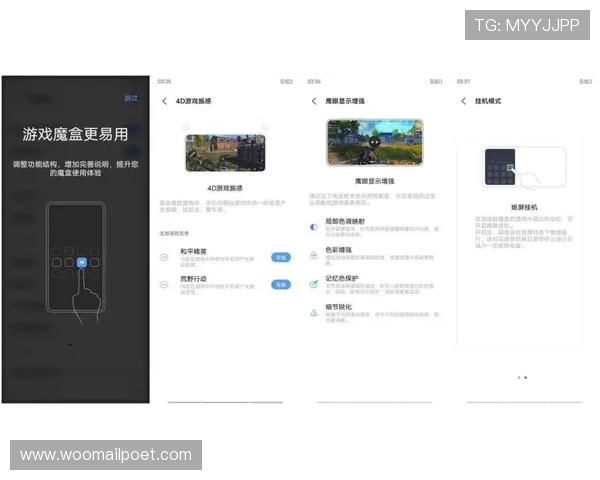Click the 色彩增强 overlapping circles icon
The height and width of the screenshot is (480, 600).
314,255
